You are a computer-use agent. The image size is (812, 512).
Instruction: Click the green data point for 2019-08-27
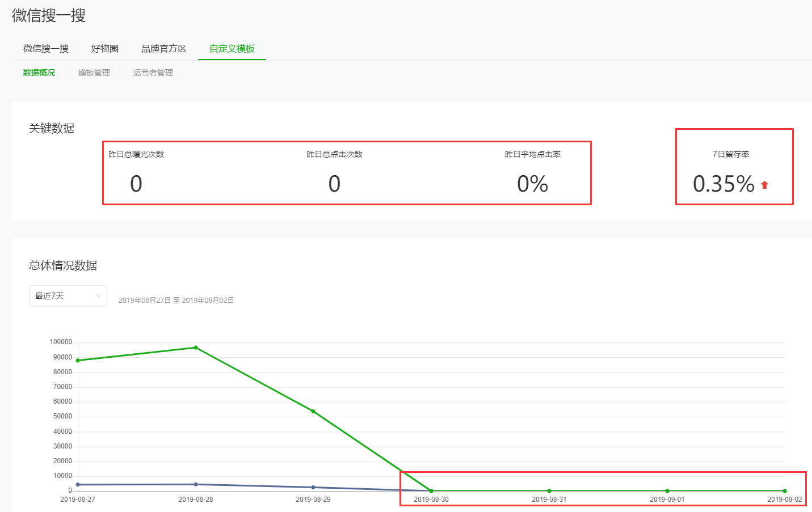[x=78, y=361]
